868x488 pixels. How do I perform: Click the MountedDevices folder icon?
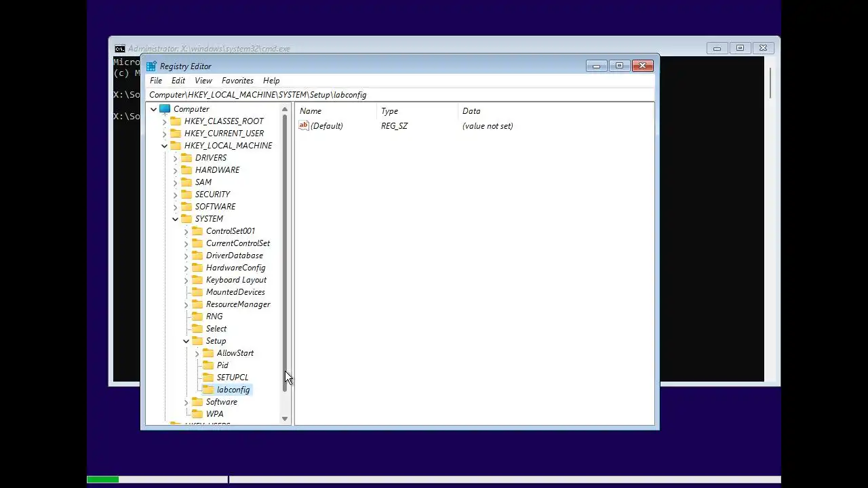pos(197,292)
